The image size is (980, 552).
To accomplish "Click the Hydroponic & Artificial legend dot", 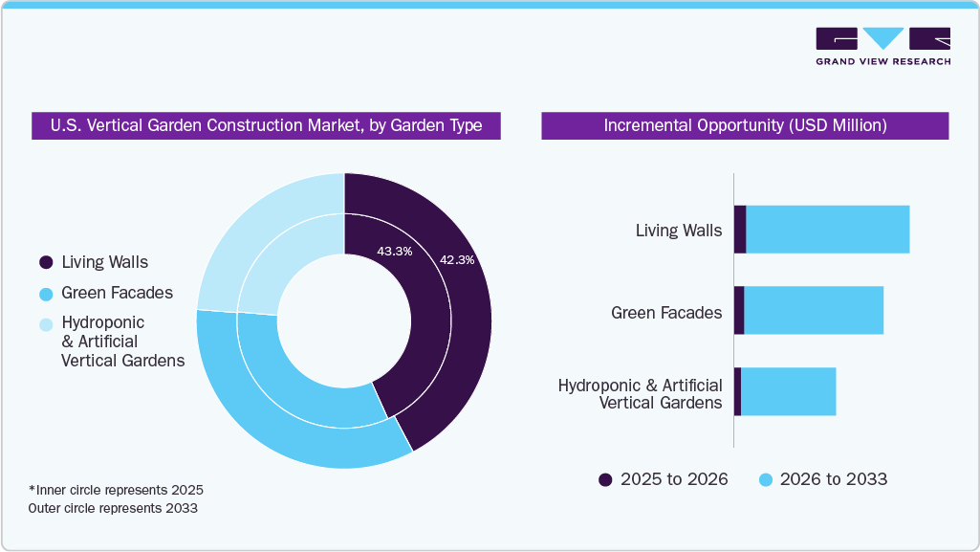I will [x=46, y=324].
